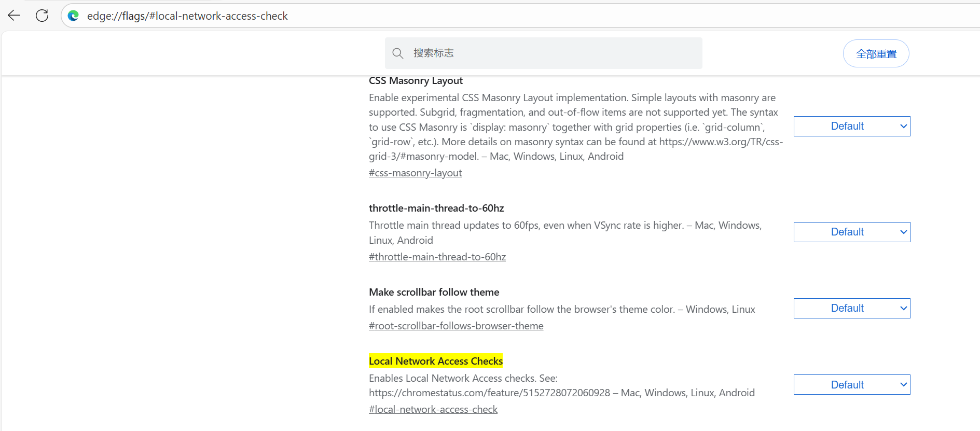
Task: Follow the #css-masonry-layout anchor link
Action: 415,173
